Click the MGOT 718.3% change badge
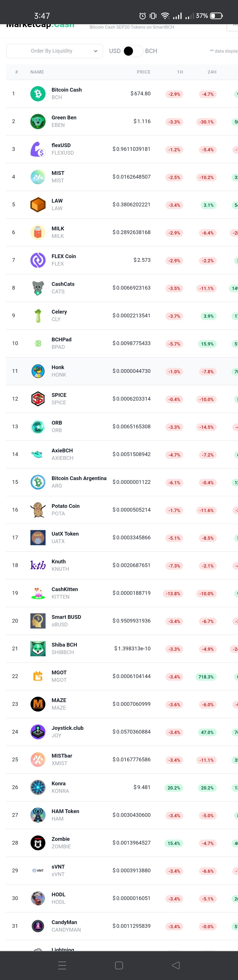 point(206,677)
